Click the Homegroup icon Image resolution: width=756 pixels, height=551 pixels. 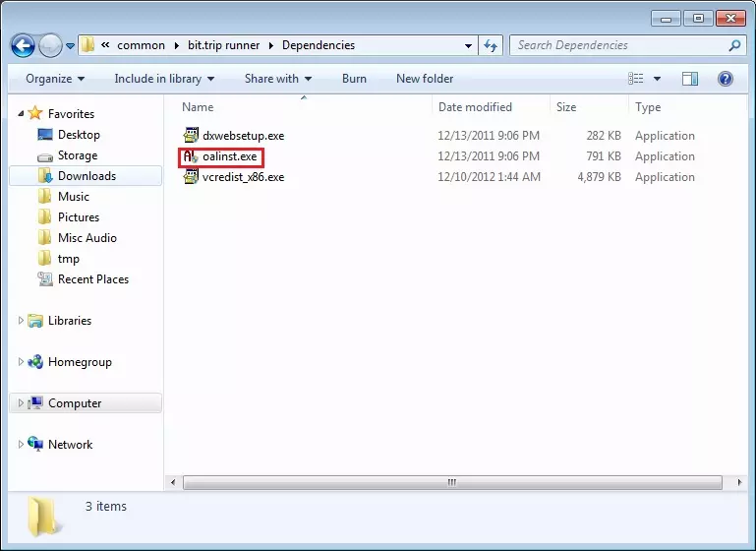tap(35, 362)
